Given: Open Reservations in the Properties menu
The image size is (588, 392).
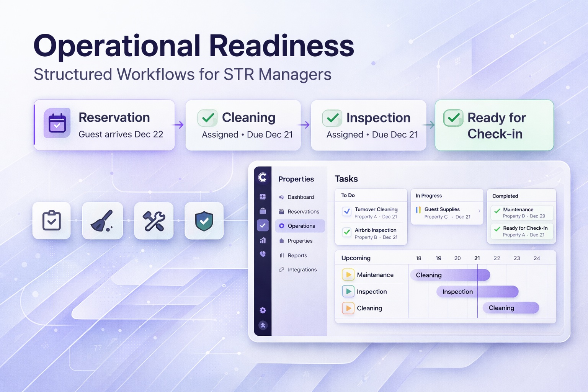Looking at the screenshot, I should coord(303,212).
